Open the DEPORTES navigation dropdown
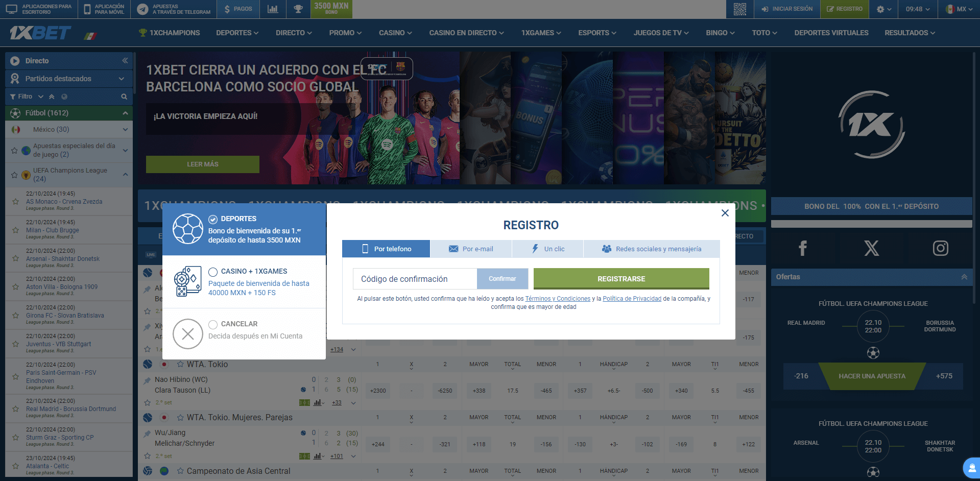980x481 pixels. tap(237, 33)
